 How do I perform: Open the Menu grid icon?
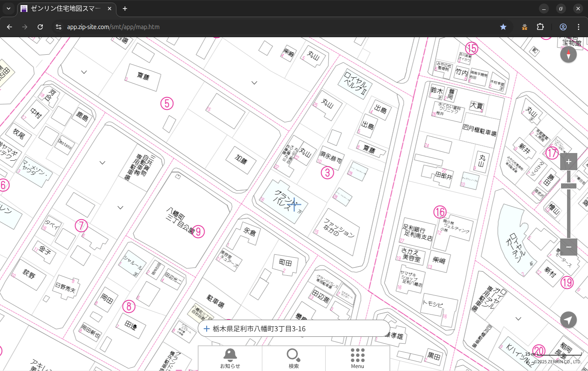click(x=357, y=358)
